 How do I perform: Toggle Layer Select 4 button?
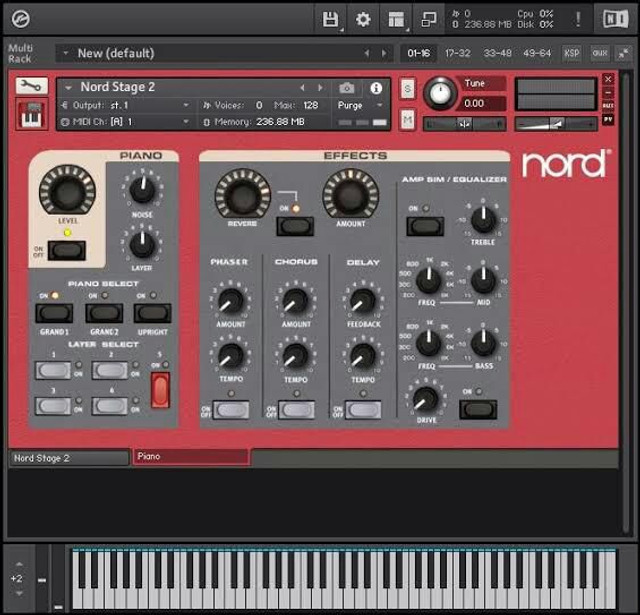point(110,406)
